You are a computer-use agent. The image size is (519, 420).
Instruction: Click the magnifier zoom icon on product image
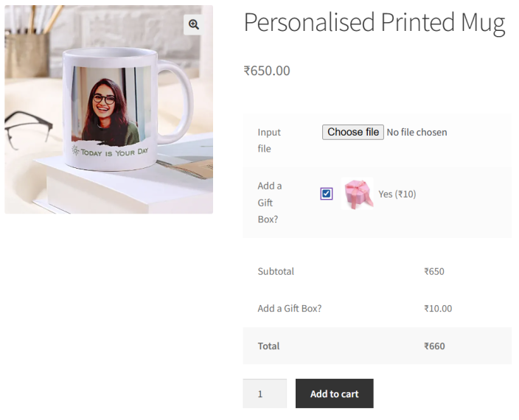coord(194,24)
